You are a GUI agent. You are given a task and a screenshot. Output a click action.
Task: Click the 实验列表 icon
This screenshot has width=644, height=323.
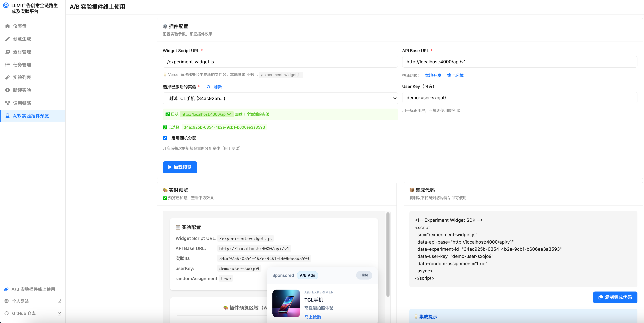[x=8, y=77]
